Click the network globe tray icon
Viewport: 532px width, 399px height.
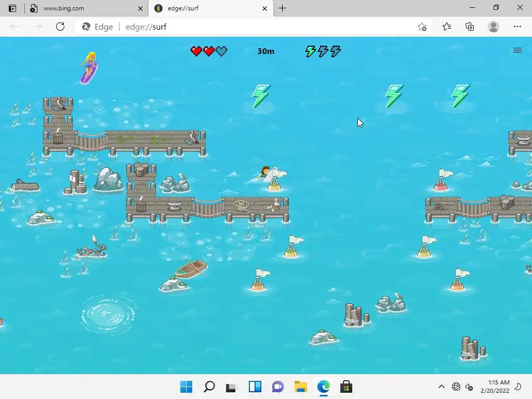click(x=456, y=387)
